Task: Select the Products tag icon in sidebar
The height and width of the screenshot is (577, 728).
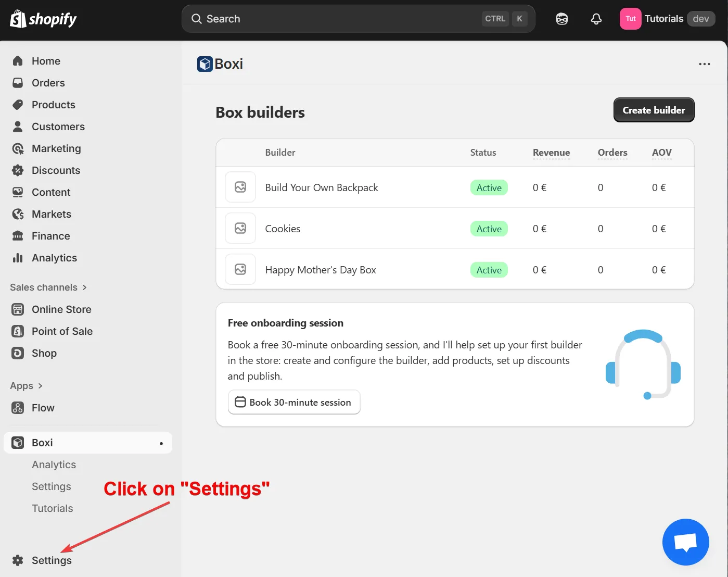Action: (17, 104)
